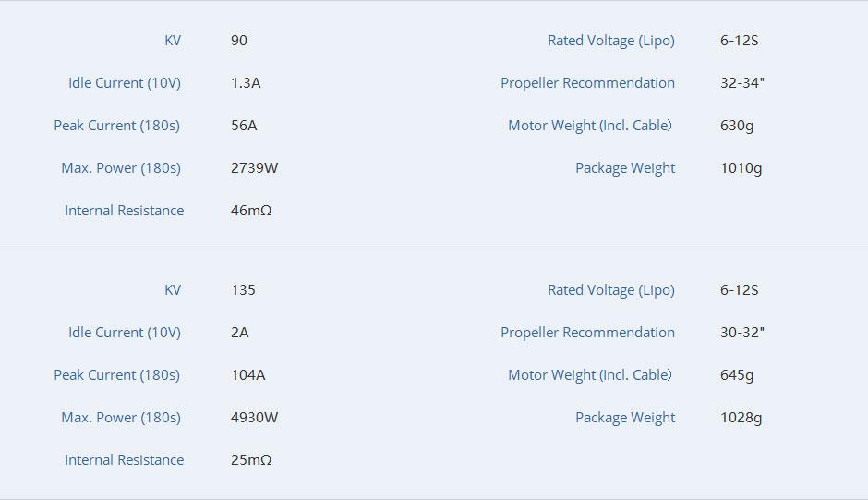Select the 1010g package weight value
This screenshot has height=500, width=868.
click(x=741, y=168)
